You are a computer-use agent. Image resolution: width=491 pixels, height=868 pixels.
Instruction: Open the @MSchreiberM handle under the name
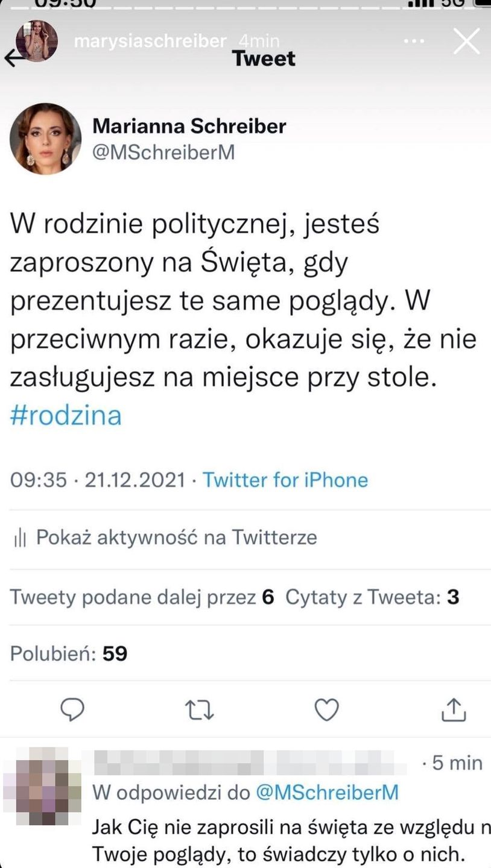(163, 153)
